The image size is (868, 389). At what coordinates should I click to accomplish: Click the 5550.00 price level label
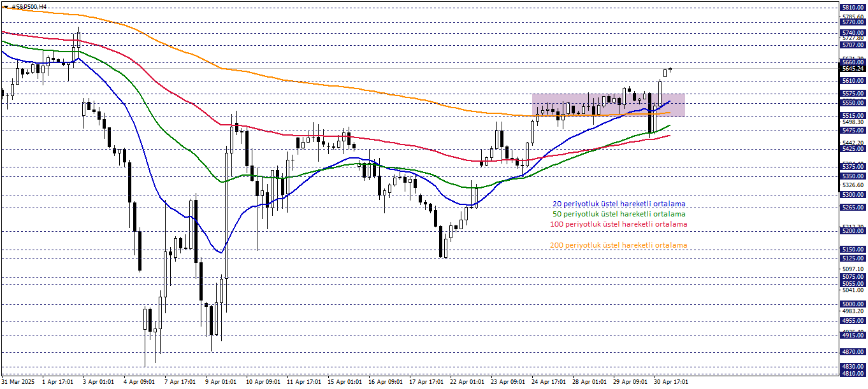[x=853, y=103]
